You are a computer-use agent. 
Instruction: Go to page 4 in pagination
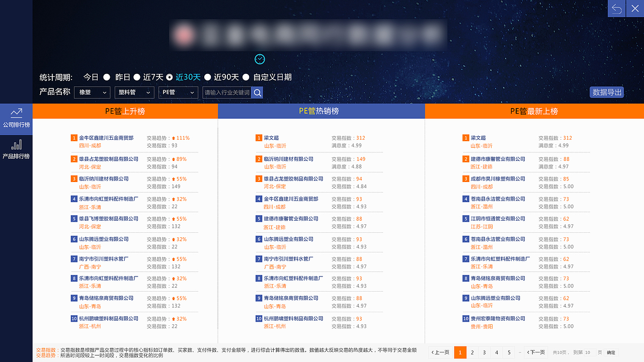click(497, 352)
